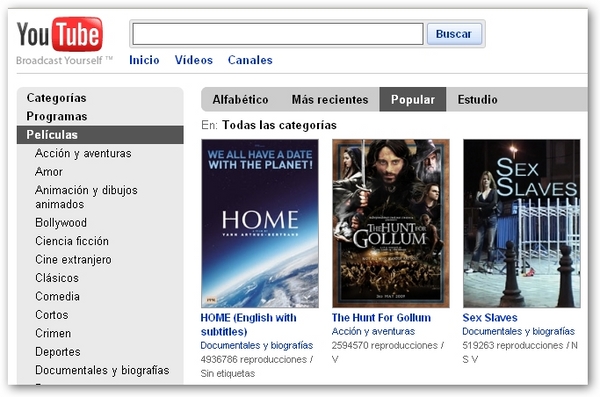Select the Popular tab
This screenshot has width=600, height=397.
(x=413, y=100)
